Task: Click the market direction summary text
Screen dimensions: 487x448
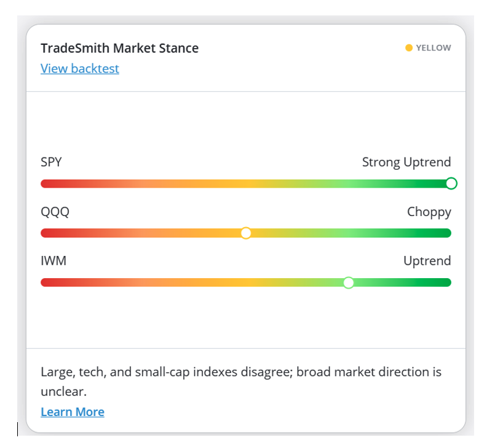Action: point(241,382)
